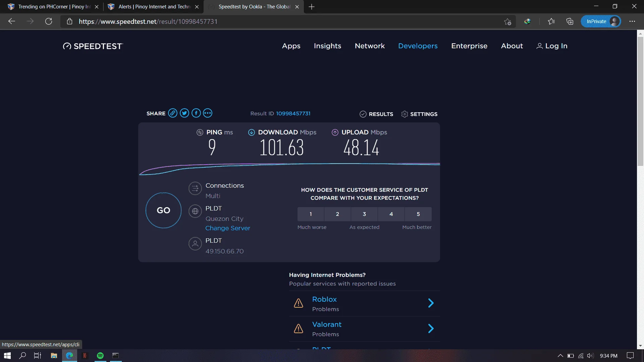Viewport: 644px width, 362px height.
Task: Open the Developers menu
Action: 418,46
